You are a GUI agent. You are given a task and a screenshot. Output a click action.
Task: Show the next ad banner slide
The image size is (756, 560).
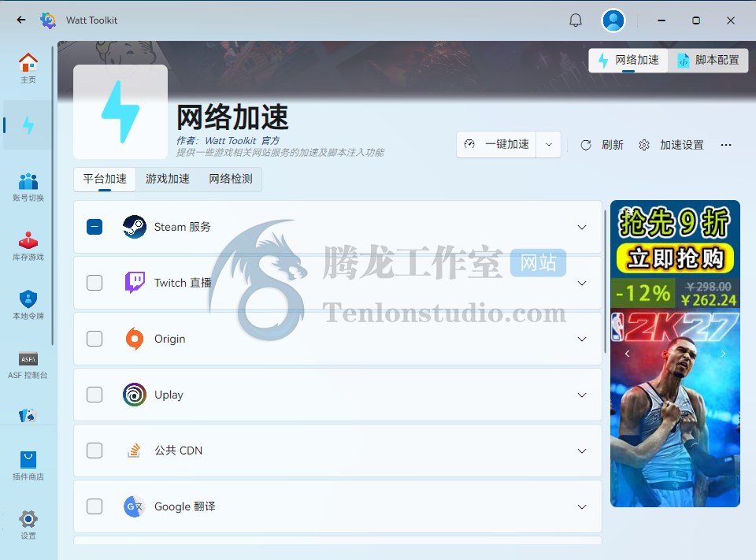[723, 354]
